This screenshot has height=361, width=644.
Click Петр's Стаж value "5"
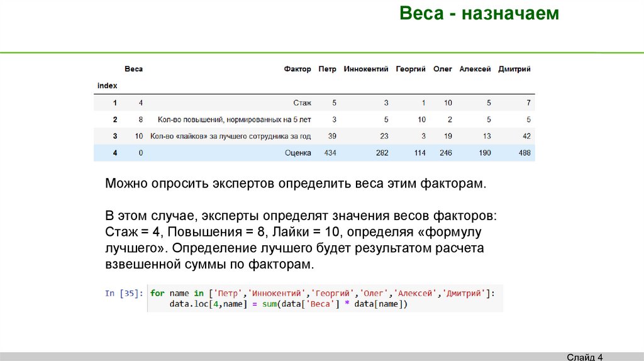click(334, 103)
